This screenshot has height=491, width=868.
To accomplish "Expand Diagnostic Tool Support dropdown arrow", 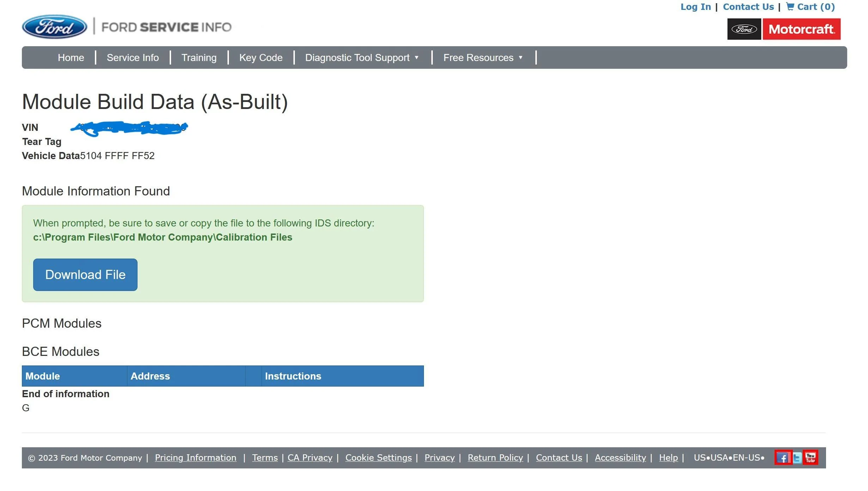I will (x=417, y=57).
